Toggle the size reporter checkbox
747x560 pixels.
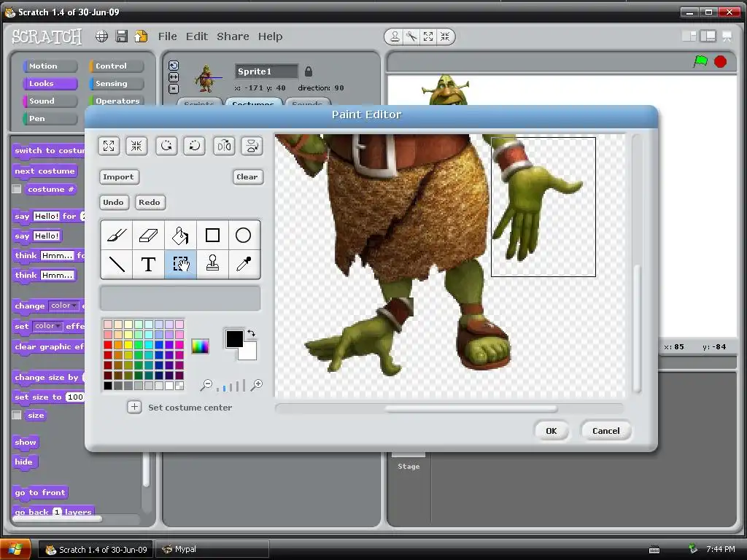[x=17, y=415]
